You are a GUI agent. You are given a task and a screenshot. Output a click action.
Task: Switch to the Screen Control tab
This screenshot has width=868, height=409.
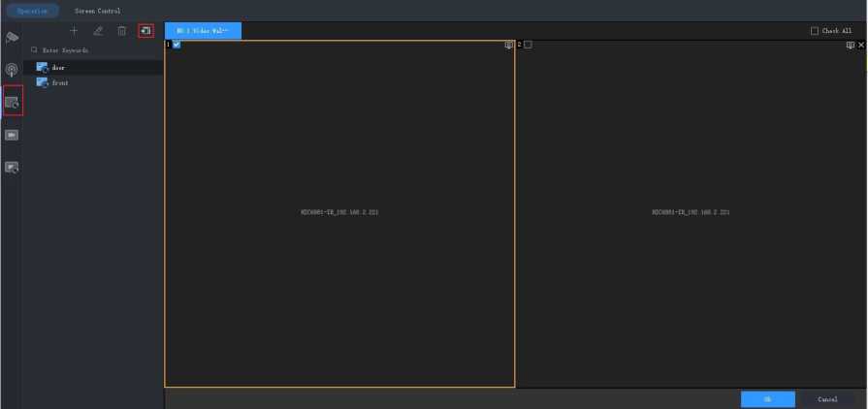point(97,11)
